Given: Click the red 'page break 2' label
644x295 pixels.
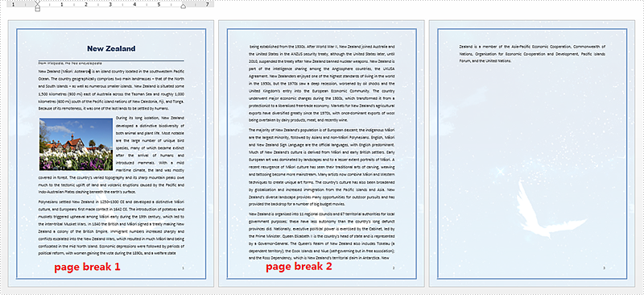Looking at the screenshot, I should tap(299, 267).
